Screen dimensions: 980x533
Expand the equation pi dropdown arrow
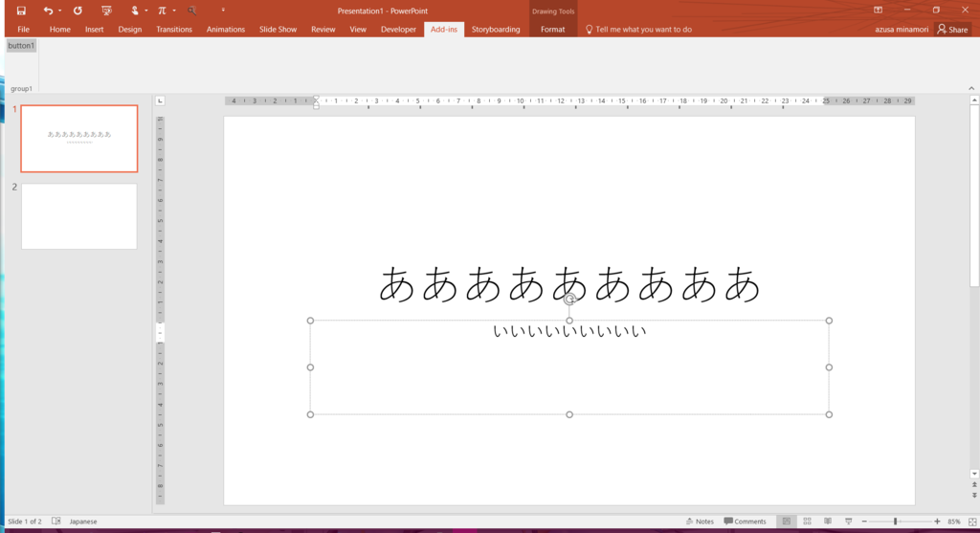coord(174,11)
